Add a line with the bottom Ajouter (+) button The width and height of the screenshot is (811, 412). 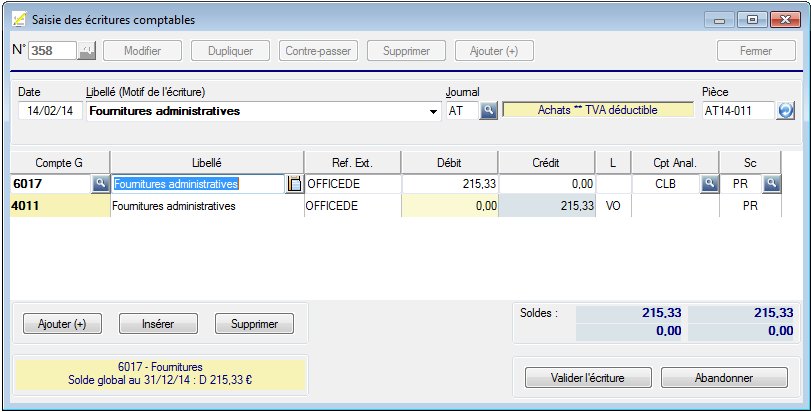pos(62,324)
